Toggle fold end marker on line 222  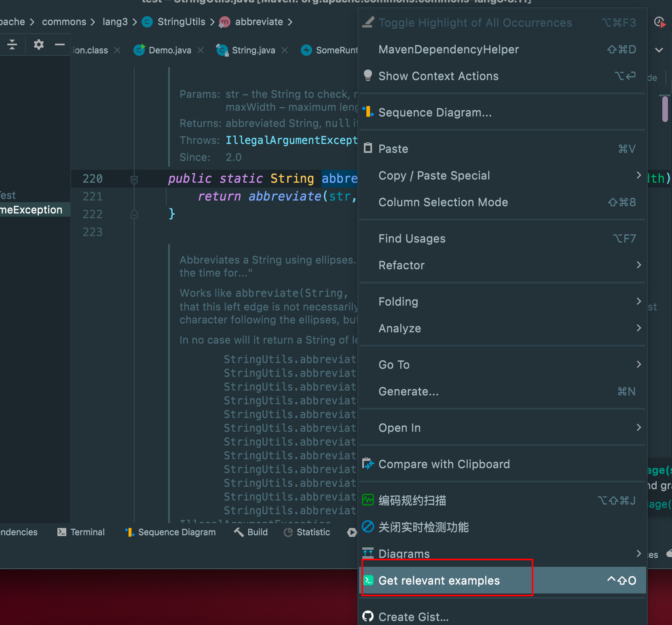coord(134,214)
